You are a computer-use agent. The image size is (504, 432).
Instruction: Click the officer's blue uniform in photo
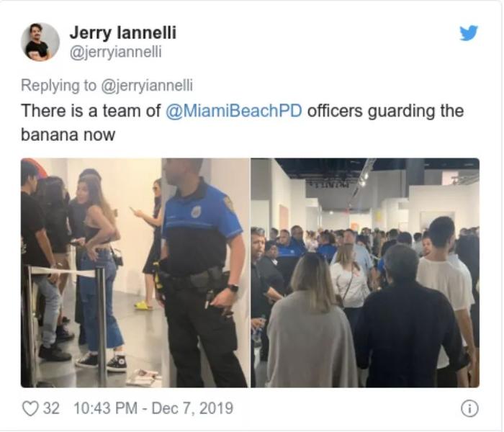point(202,222)
